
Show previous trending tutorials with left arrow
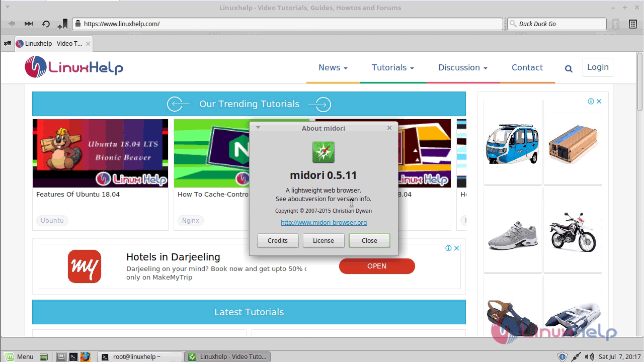pos(178,104)
